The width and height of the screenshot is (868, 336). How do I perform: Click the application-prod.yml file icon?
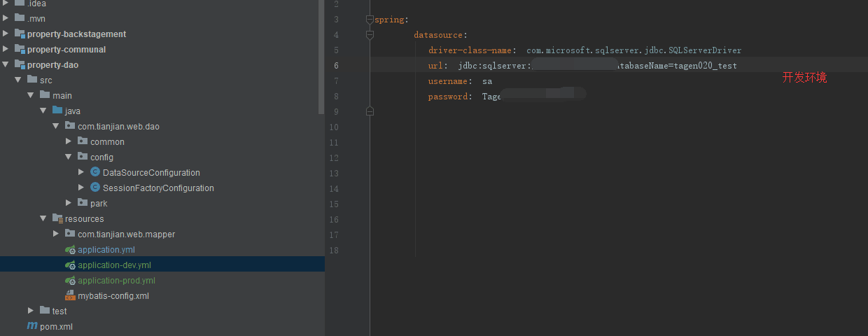(x=70, y=280)
